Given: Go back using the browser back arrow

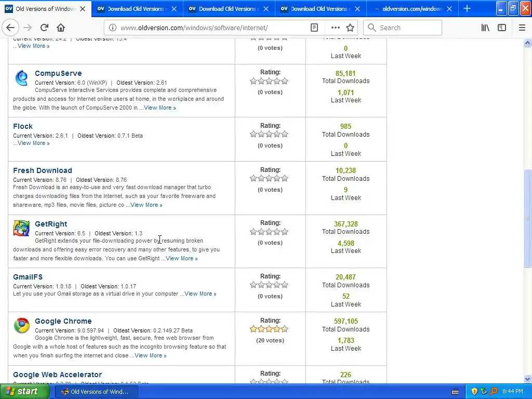Looking at the screenshot, I should pyautogui.click(x=10, y=28).
